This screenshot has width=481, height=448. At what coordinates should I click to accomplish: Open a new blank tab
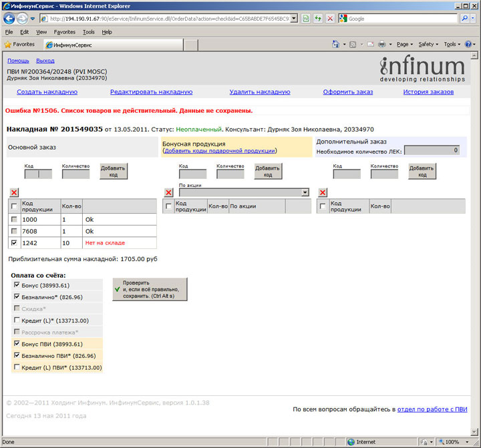[191, 45]
